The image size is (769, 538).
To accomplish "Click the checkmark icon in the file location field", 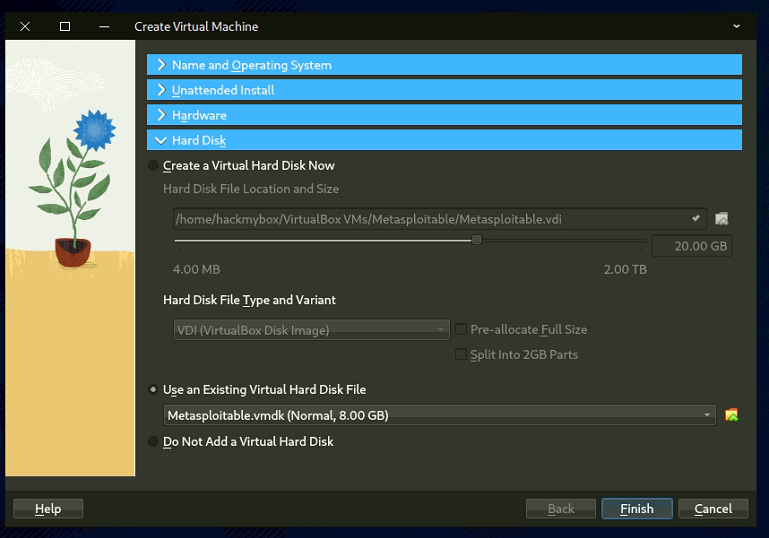I will (696, 218).
